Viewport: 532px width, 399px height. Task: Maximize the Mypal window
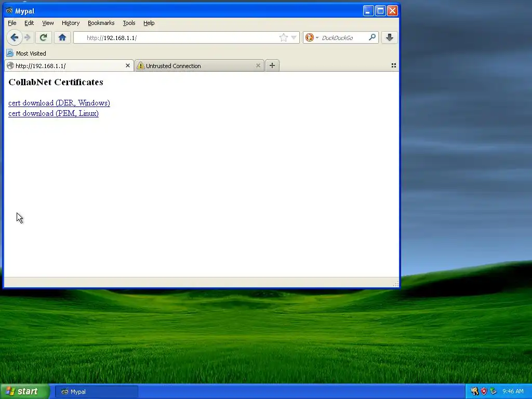point(380,11)
